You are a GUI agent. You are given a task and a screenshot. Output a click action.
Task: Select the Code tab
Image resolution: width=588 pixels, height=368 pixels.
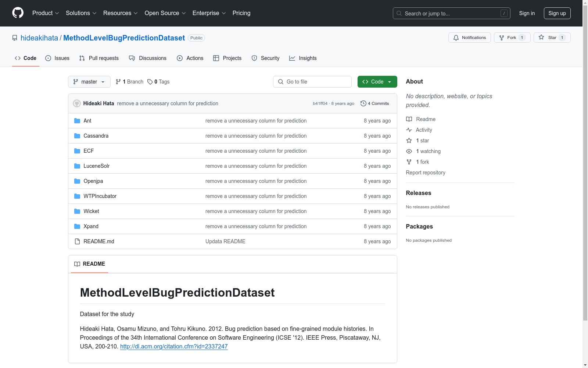[x=25, y=58]
